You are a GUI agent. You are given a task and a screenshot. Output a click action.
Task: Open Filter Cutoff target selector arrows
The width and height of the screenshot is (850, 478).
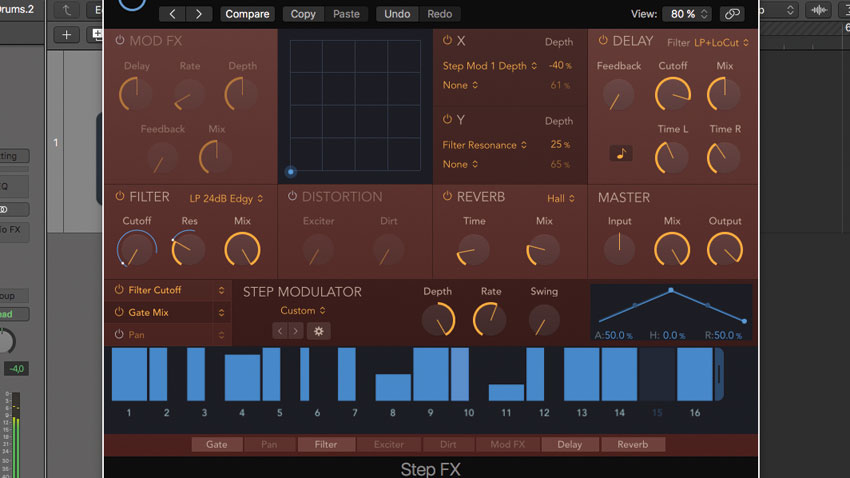tap(221, 290)
